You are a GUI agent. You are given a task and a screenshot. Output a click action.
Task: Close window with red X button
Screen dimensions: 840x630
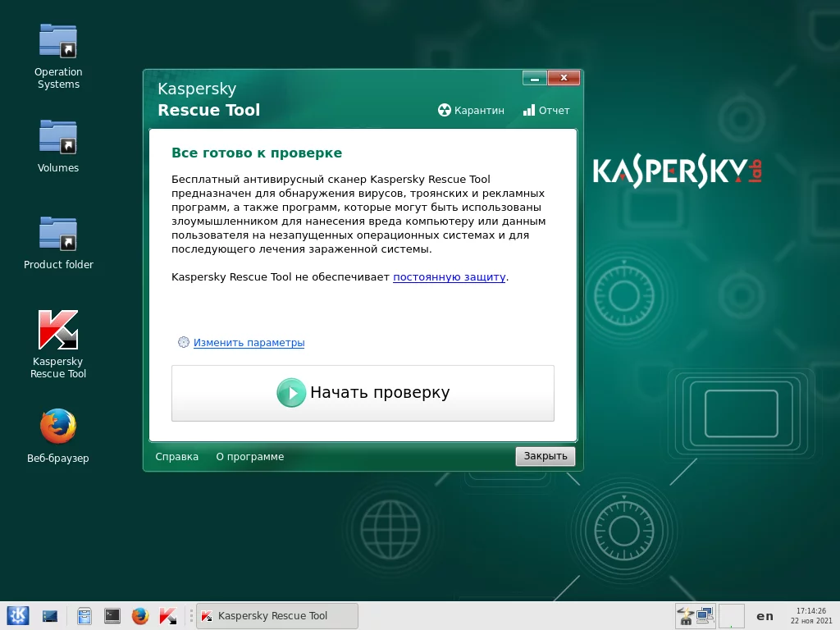(x=564, y=78)
